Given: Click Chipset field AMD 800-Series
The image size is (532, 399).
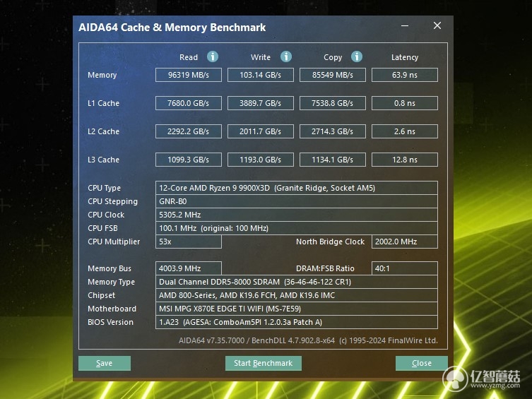Looking at the screenshot, I should (x=297, y=295).
